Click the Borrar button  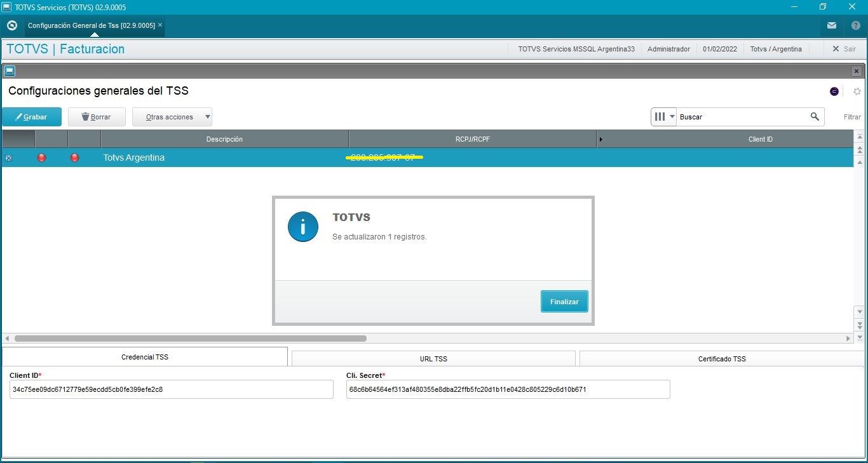(97, 117)
